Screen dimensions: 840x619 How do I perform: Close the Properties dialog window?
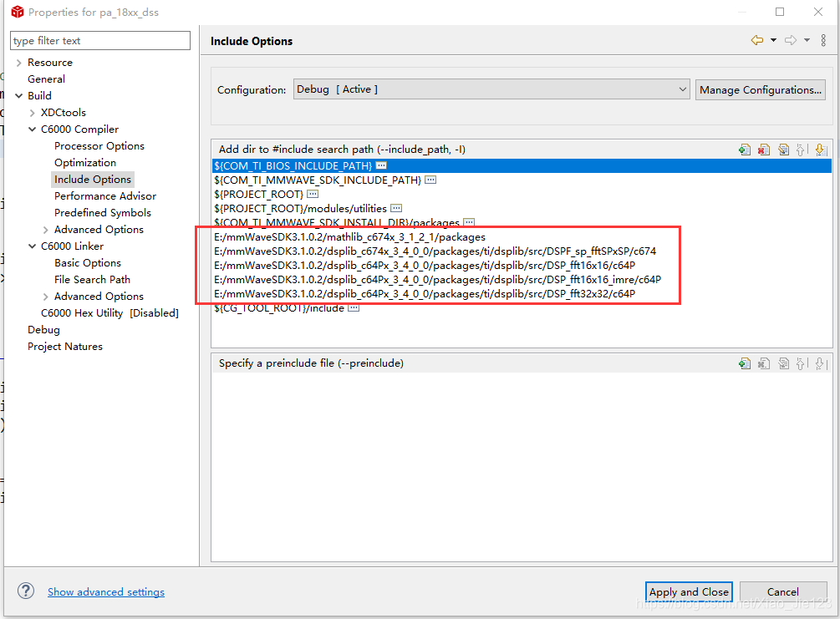[x=818, y=12]
